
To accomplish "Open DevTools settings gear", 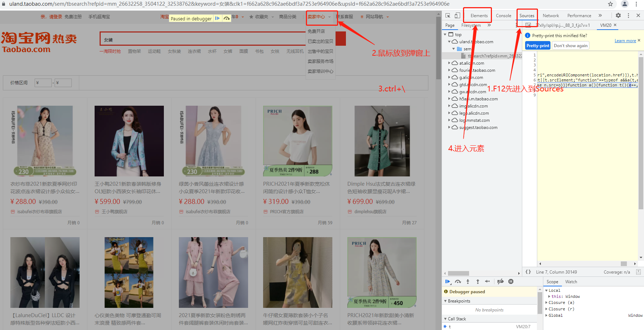I will pos(618,15).
